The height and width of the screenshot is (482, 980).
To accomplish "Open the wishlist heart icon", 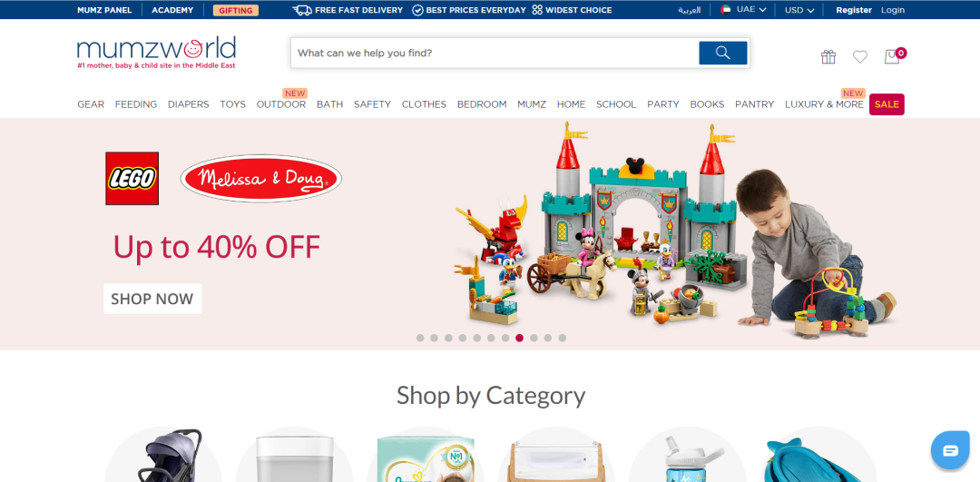I will pyautogui.click(x=860, y=57).
